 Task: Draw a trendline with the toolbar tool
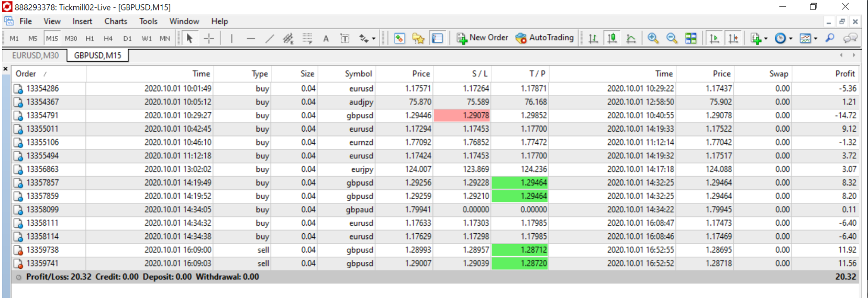point(270,38)
